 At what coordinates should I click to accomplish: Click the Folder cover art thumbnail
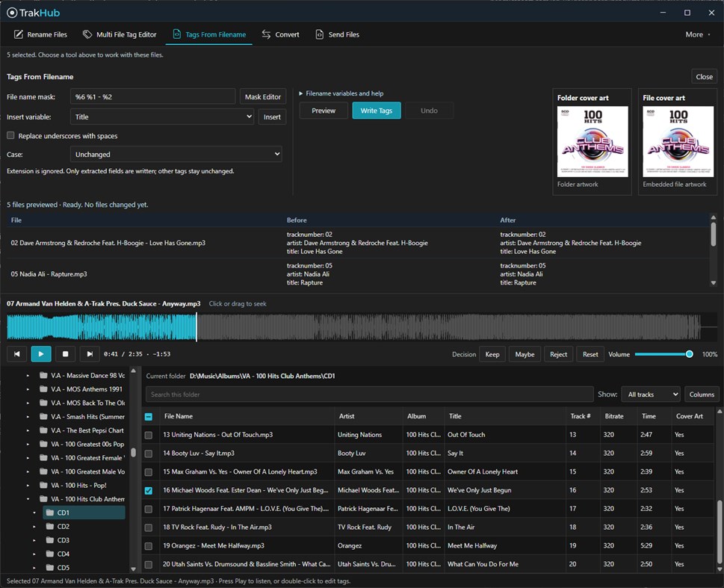click(592, 141)
